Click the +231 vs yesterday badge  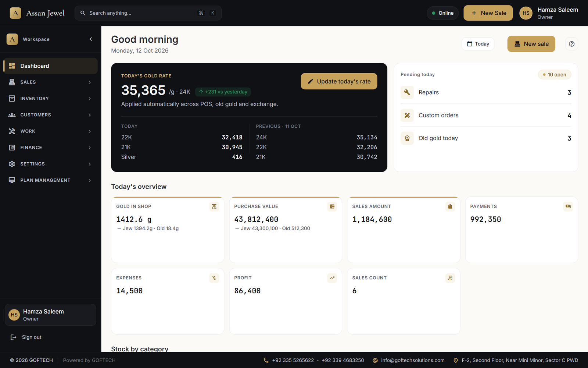pyautogui.click(x=223, y=92)
